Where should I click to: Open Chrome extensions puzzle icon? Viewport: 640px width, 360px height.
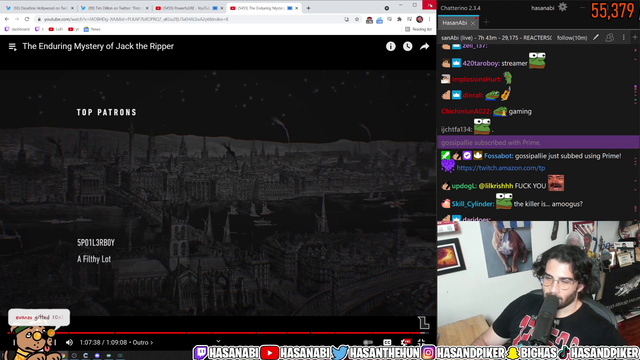tap(399, 19)
